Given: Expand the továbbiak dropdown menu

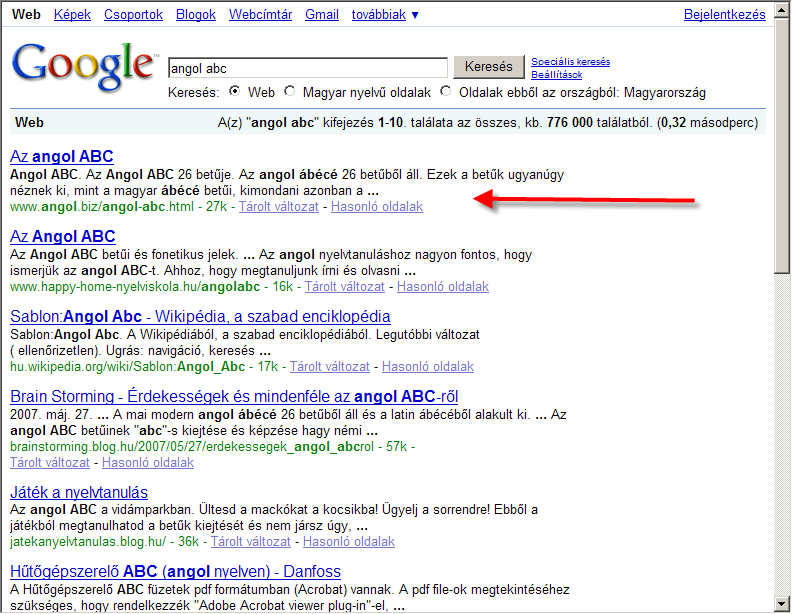Looking at the screenshot, I should tap(385, 15).
